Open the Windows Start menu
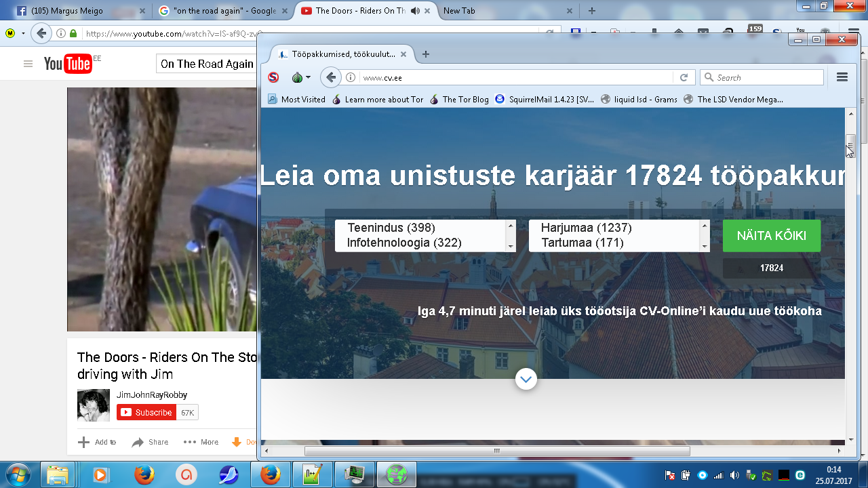868x488 pixels. 19,474
